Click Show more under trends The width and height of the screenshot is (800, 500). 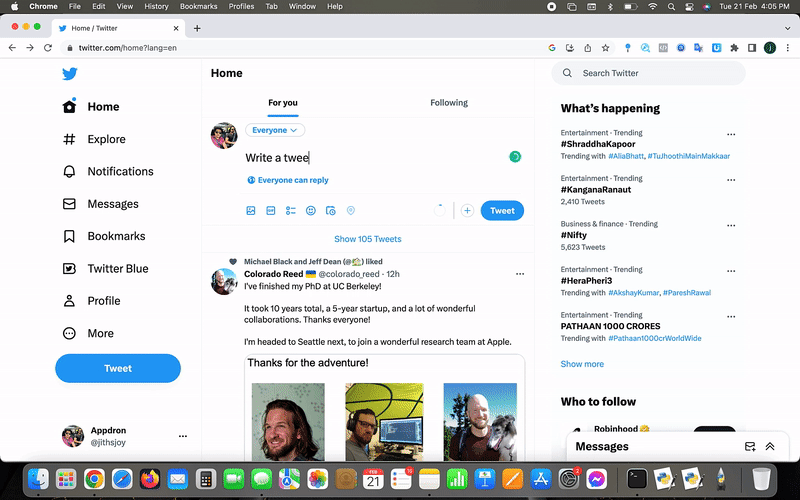coord(582,364)
